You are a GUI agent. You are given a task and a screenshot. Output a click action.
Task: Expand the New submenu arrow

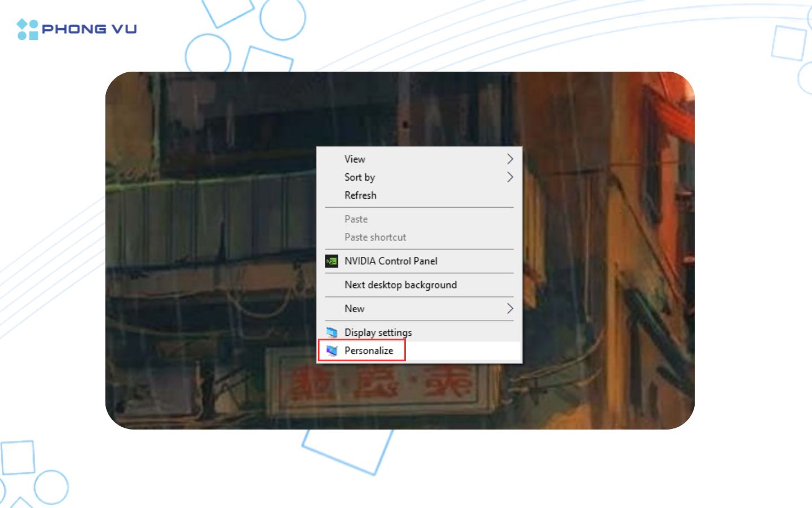[x=510, y=309]
